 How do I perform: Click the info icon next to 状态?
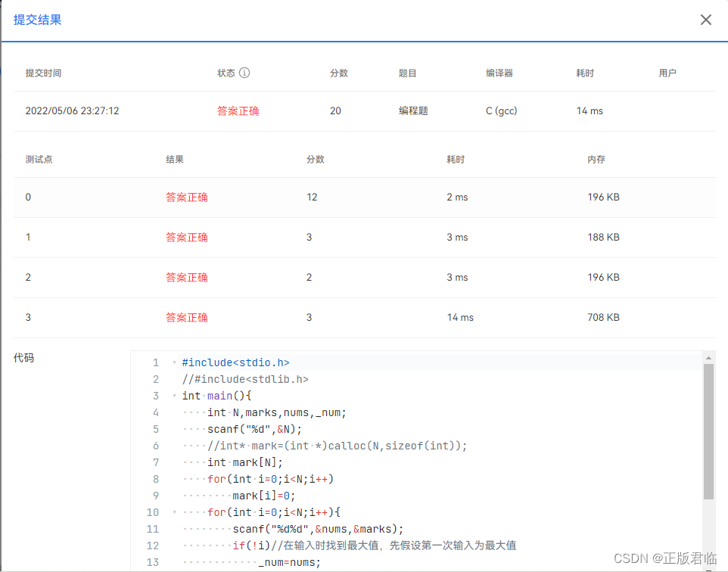[244, 73]
